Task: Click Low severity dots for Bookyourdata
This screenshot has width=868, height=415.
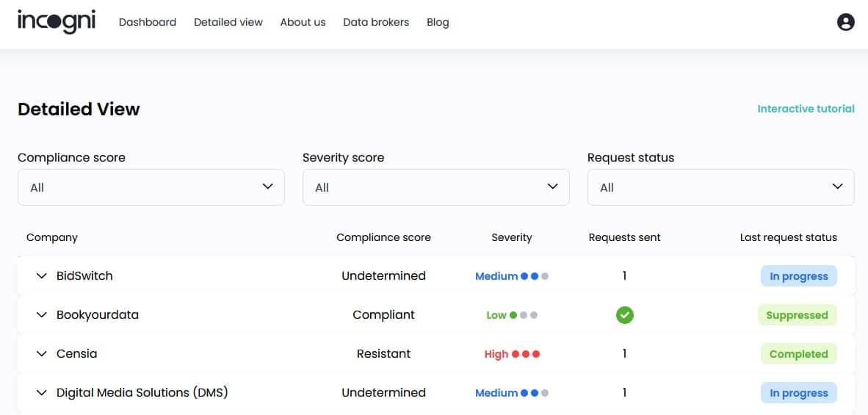Action: [523, 315]
